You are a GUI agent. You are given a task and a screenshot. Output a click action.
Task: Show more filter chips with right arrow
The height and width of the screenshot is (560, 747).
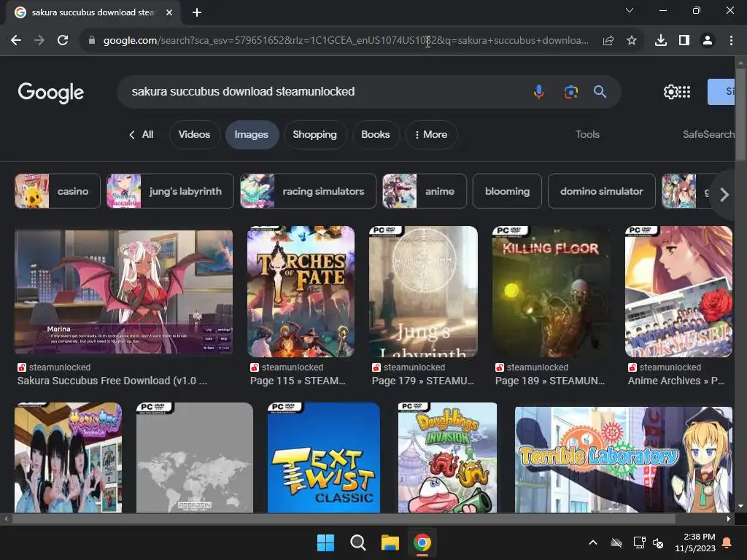pos(724,194)
